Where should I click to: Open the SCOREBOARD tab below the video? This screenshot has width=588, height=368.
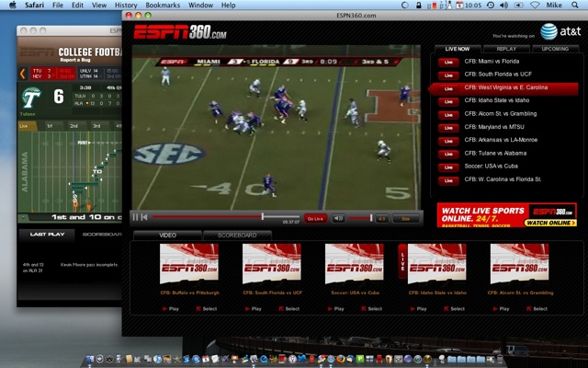point(237,235)
